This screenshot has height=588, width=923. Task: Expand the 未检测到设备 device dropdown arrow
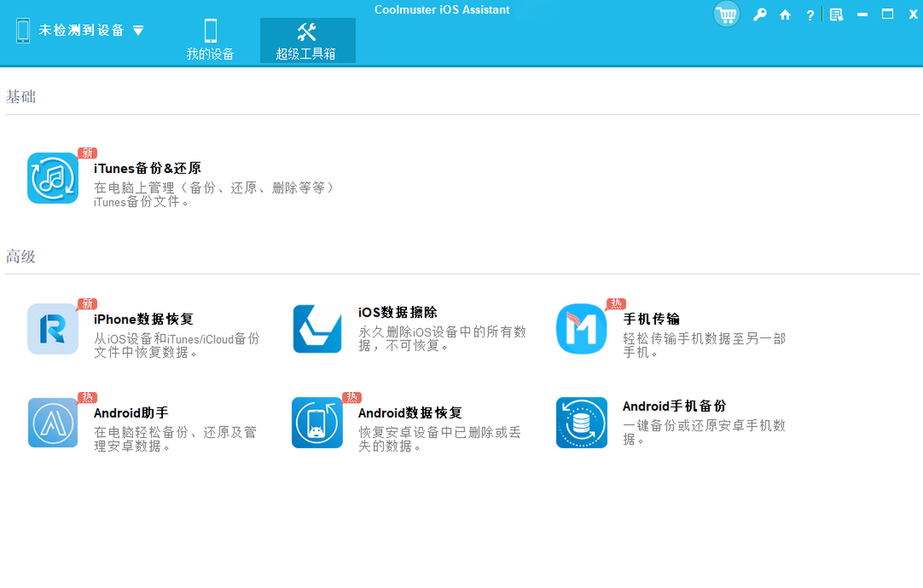coord(138,31)
